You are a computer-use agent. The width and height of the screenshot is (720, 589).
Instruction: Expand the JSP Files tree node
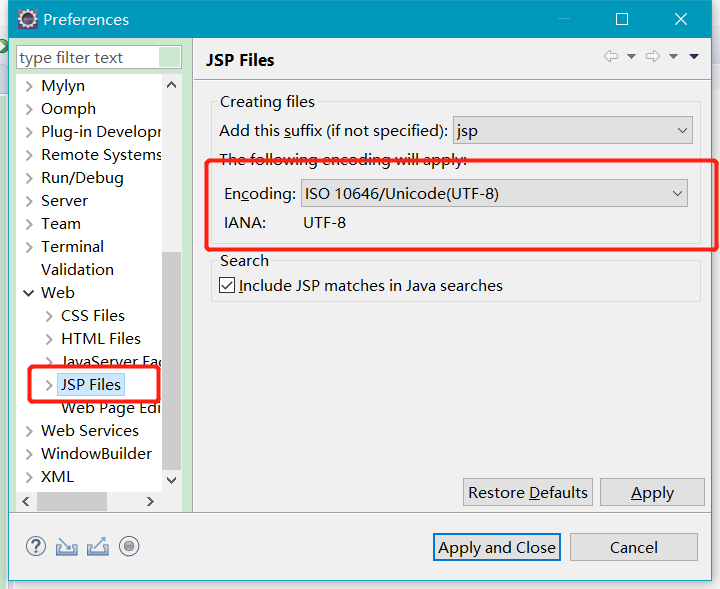point(49,385)
